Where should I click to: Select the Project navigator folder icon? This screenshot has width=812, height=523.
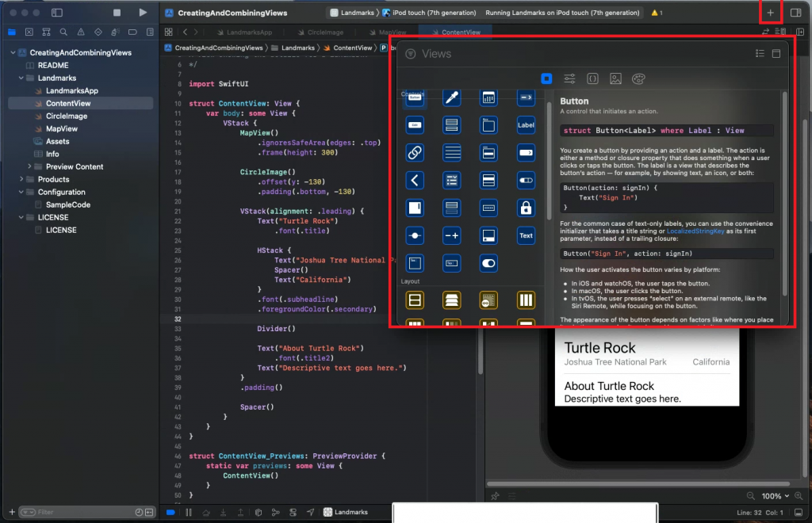[12, 32]
